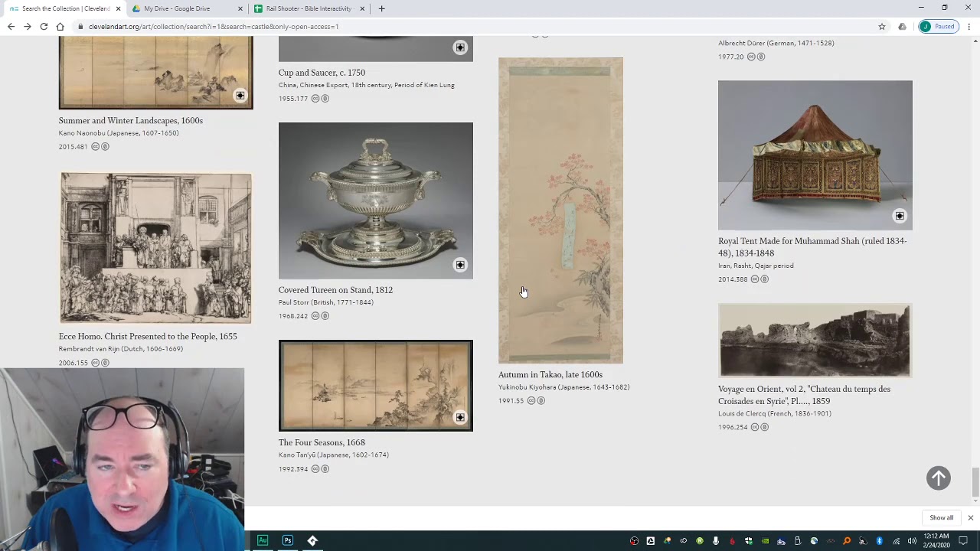980x551 pixels.
Task: Open a new browser tab
Action: pyautogui.click(x=381, y=8)
